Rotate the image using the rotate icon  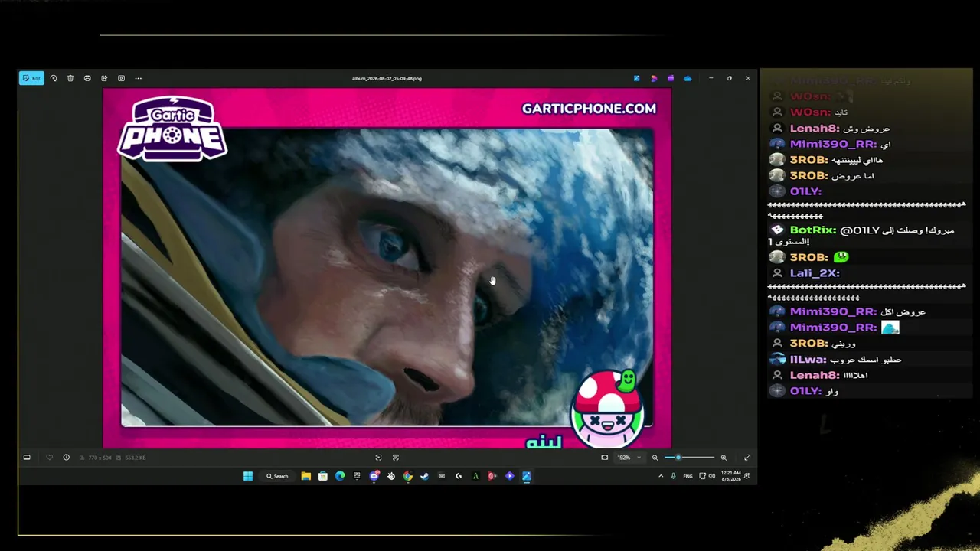coord(54,78)
